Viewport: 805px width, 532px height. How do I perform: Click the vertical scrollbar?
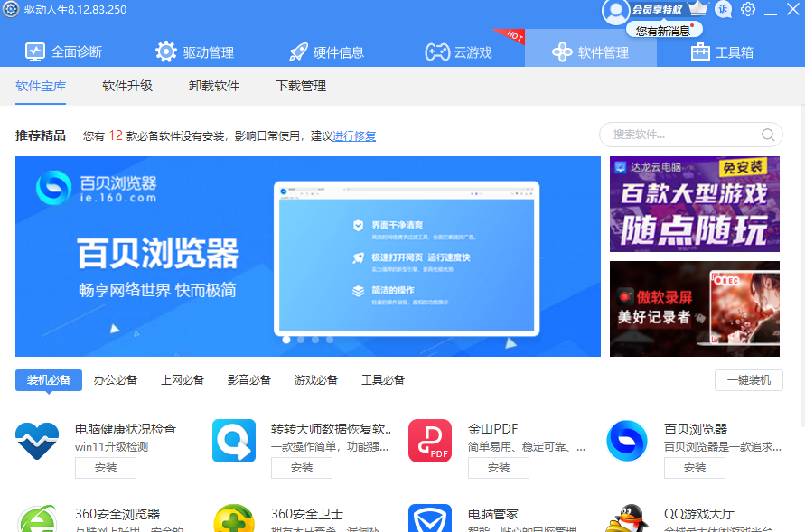[802, 266]
